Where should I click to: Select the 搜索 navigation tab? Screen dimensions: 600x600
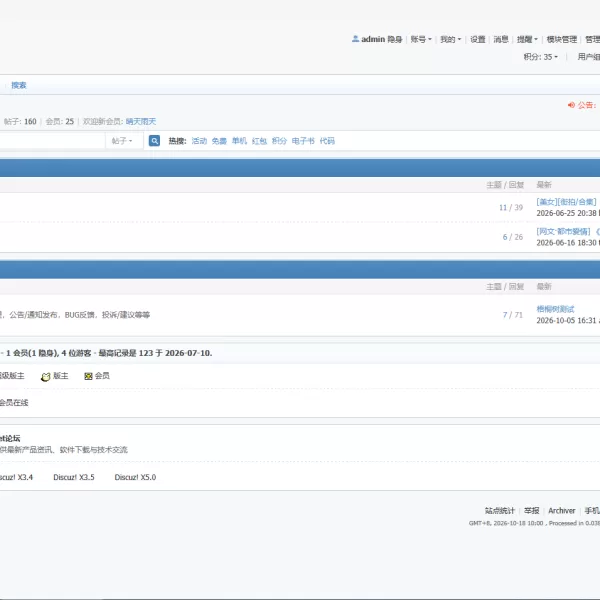(x=19, y=85)
